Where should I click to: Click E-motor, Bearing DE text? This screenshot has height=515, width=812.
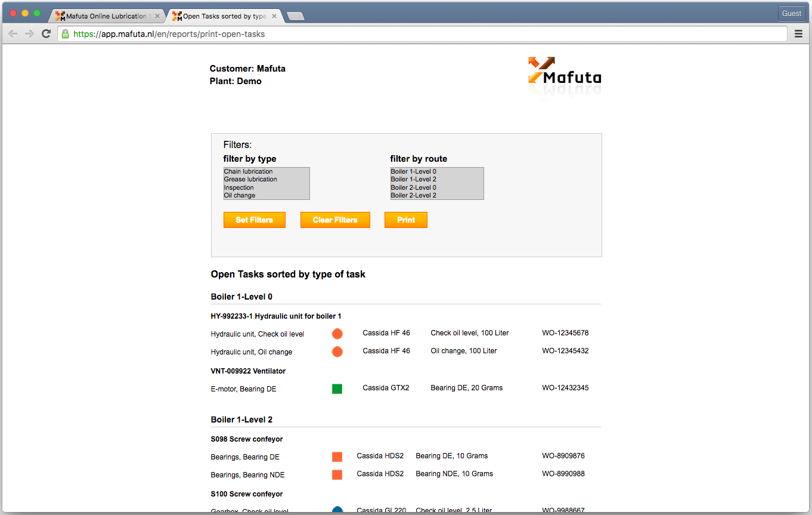click(x=244, y=389)
